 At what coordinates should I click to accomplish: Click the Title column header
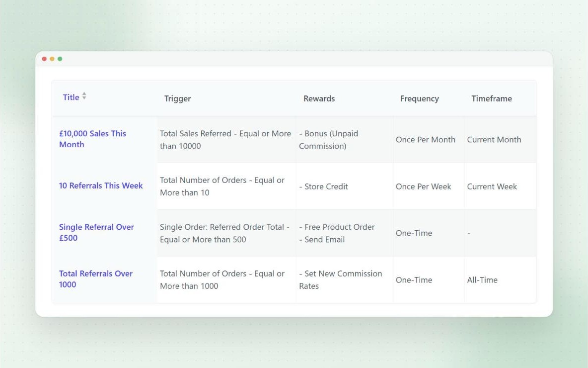pos(71,97)
